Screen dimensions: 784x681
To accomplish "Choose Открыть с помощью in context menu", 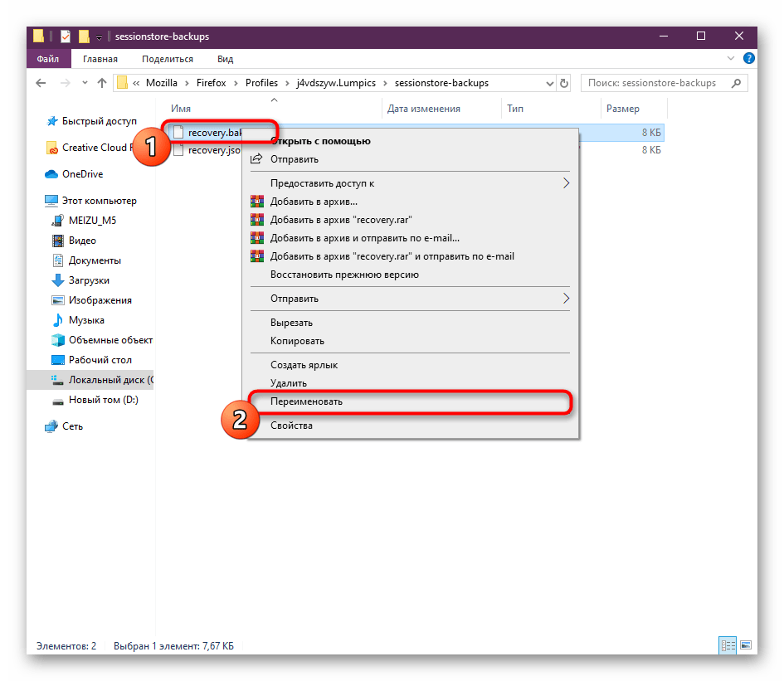I will point(320,141).
